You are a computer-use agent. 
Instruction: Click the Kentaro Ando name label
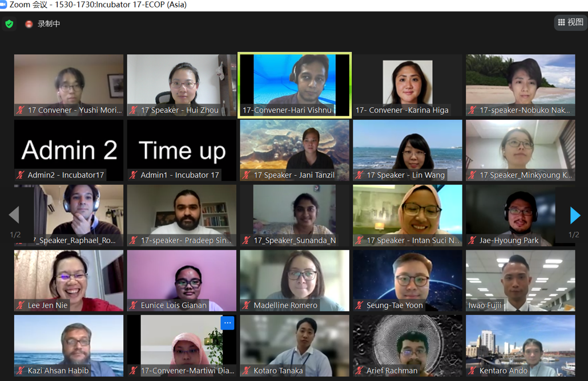[x=503, y=371]
